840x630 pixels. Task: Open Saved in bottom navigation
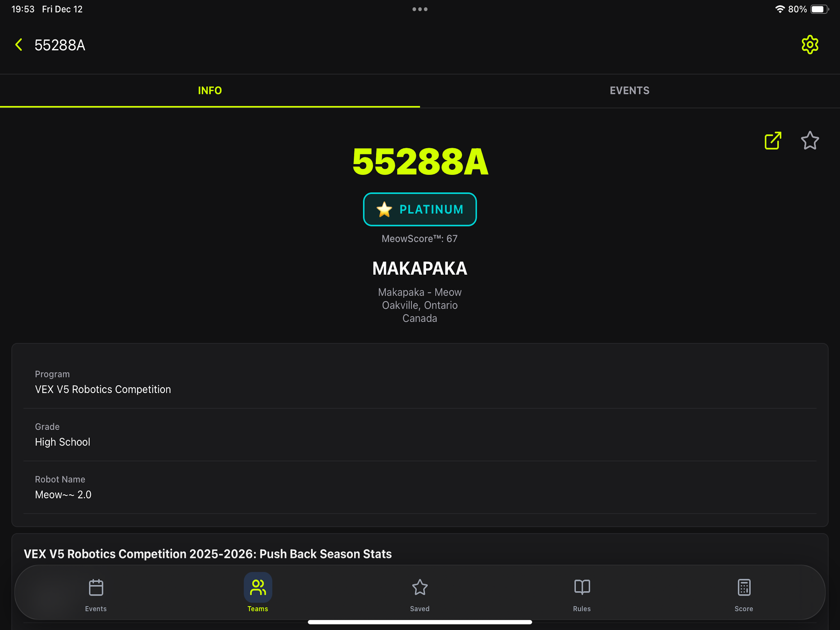point(420,595)
